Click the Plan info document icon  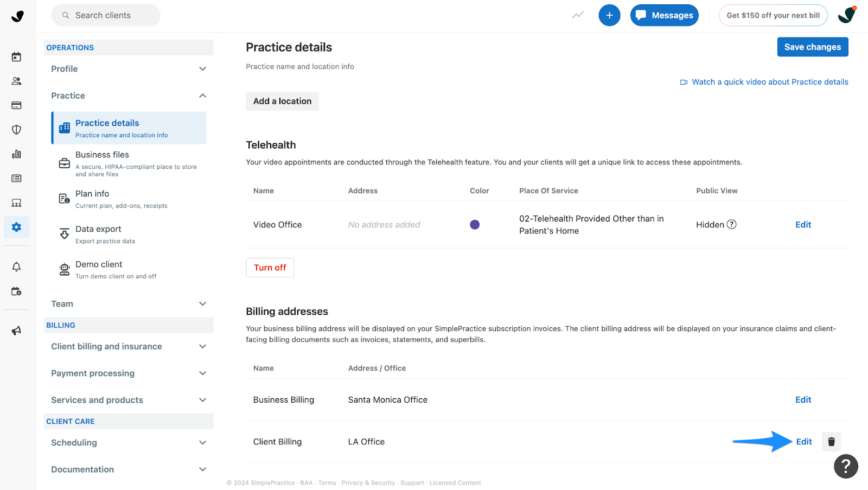tap(65, 199)
